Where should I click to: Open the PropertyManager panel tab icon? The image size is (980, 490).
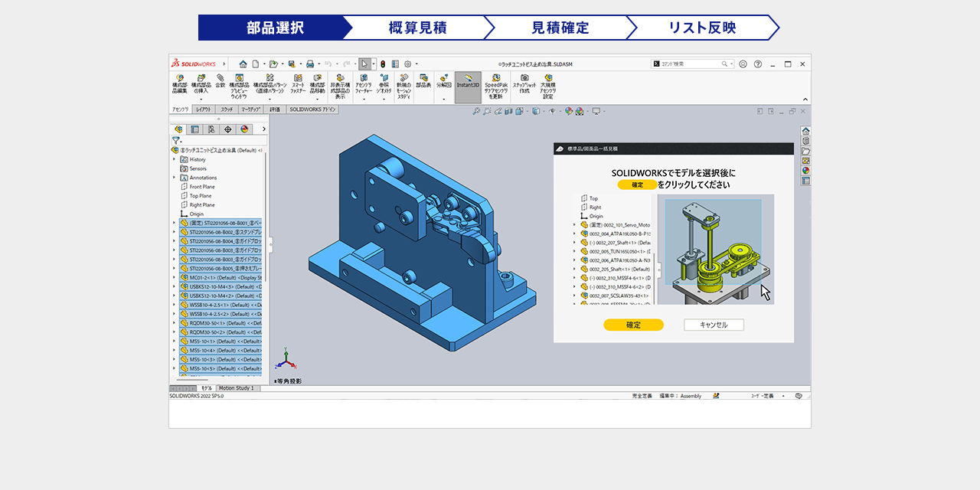point(194,129)
